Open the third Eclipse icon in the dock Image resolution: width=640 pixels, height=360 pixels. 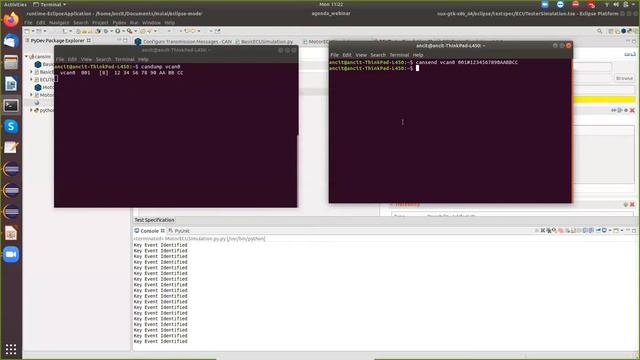(x=11, y=211)
